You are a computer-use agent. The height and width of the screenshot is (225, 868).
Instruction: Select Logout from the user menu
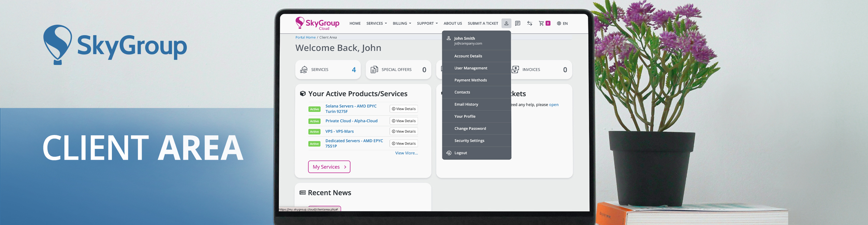click(x=460, y=153)
